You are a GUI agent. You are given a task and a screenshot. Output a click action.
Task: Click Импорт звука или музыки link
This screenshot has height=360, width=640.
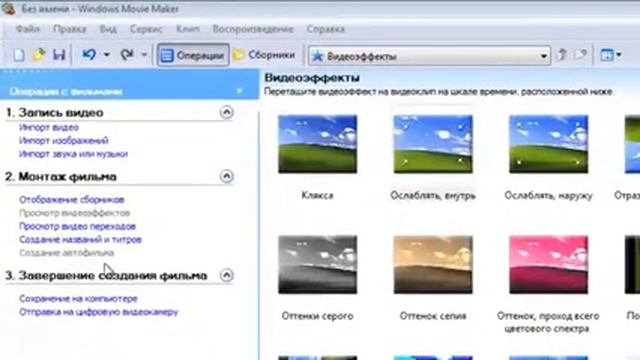[x=73, y=154]
